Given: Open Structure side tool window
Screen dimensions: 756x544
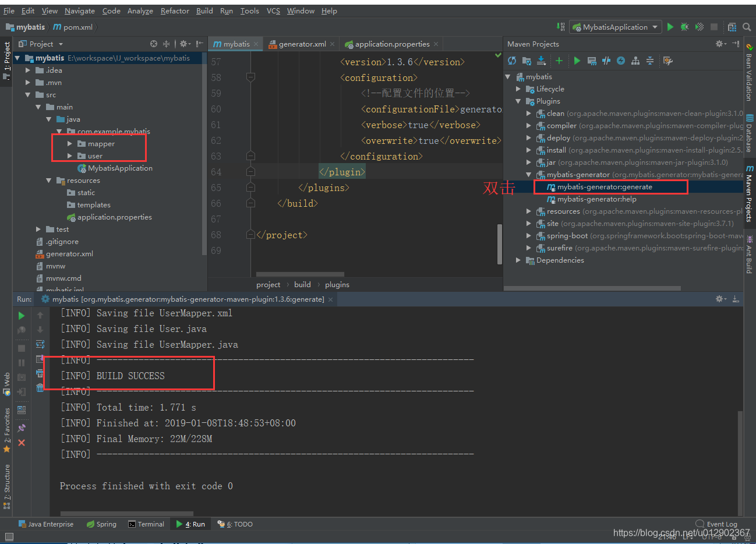Looking at the screenshot, I should [x=7, y=487].
